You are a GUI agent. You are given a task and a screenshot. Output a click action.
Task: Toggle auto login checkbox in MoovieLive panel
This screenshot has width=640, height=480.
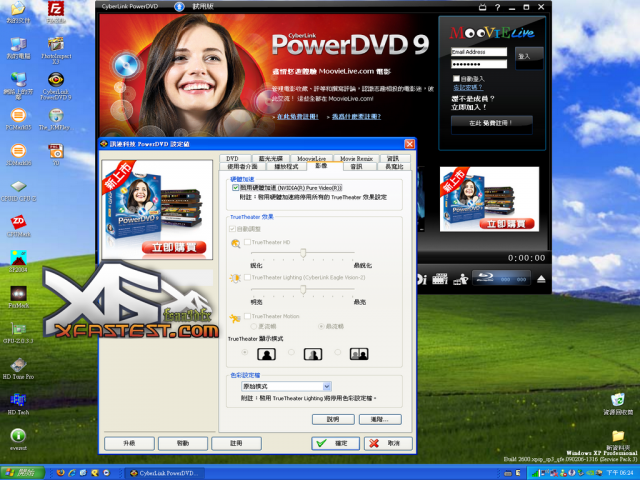point(456,78)
